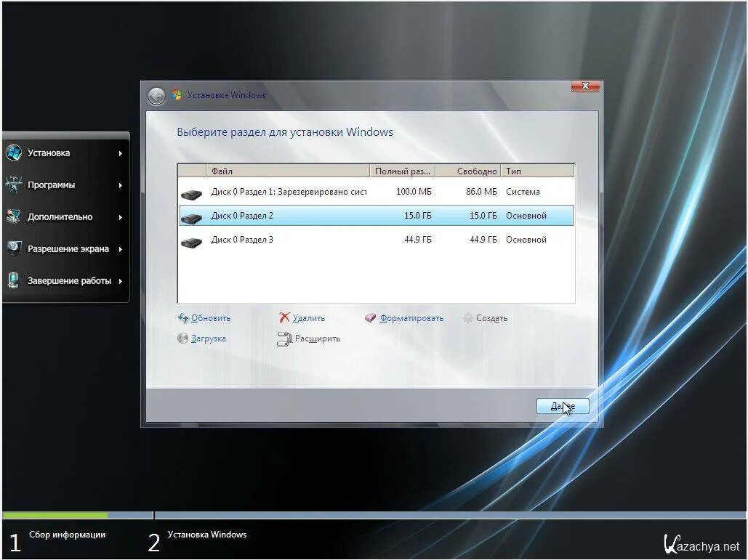Expand the Дополнительно submenu arrow
The height and width of the screenshot is (560, 748).
point(120,217)
